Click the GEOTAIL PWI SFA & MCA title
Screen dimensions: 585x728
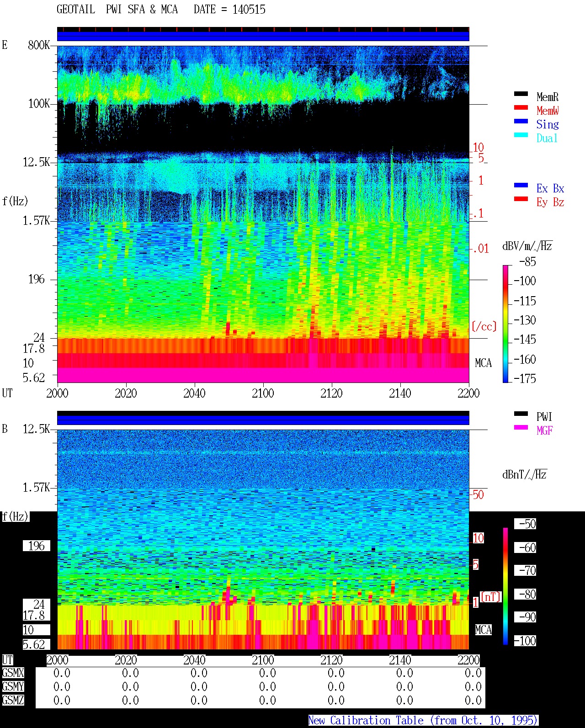(117, 9)
